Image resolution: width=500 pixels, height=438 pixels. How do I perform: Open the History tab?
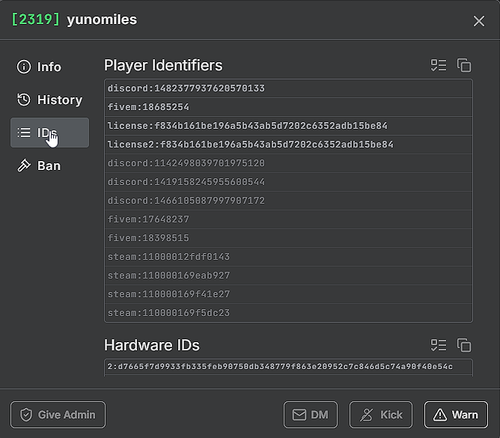[x=49, y=100]
